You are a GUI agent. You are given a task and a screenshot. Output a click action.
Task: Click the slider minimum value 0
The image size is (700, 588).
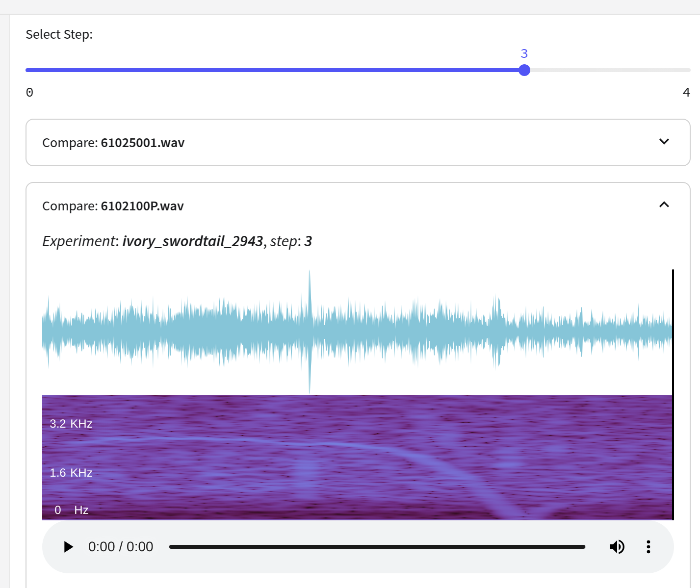point(29,92)
